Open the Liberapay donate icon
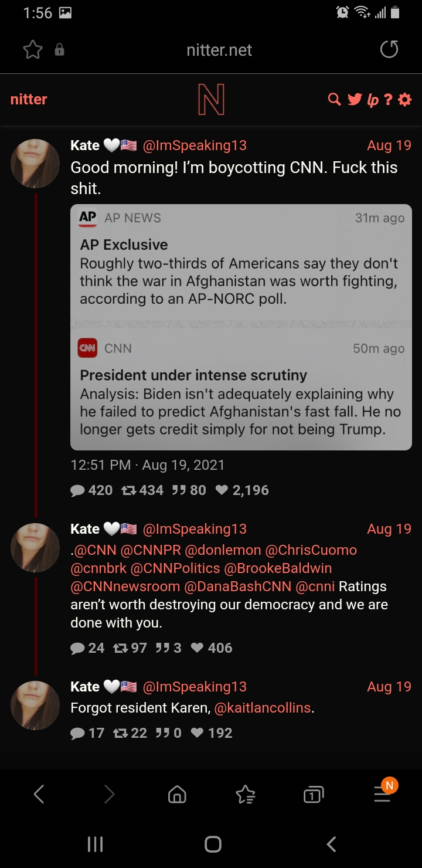 pyautogui.click(x=373, y=100)
